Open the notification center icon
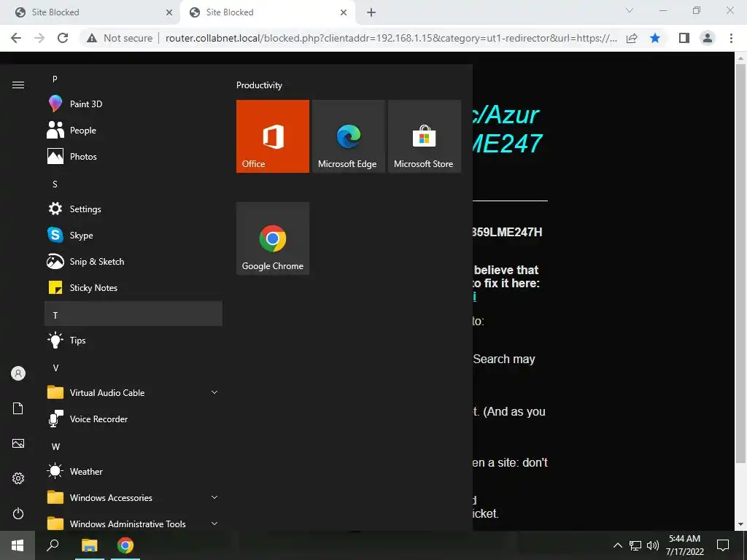This screenshot has height=560, width=747. pos(723,545)
